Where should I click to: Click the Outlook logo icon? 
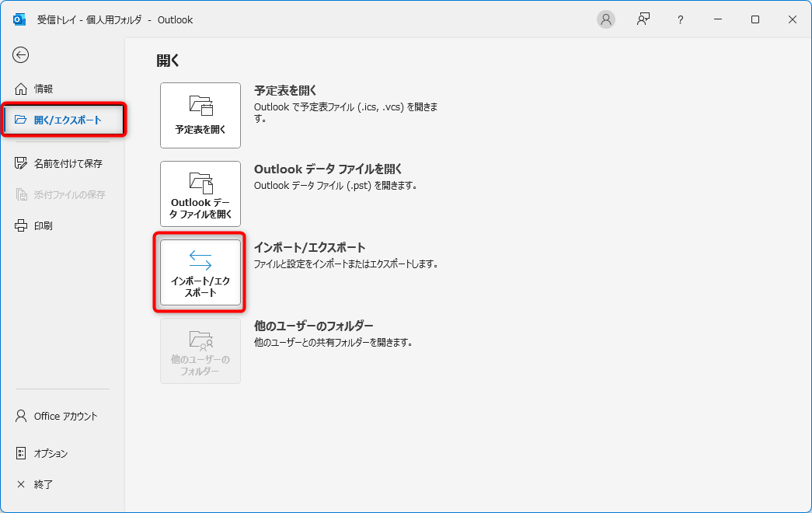pos(19,19)
